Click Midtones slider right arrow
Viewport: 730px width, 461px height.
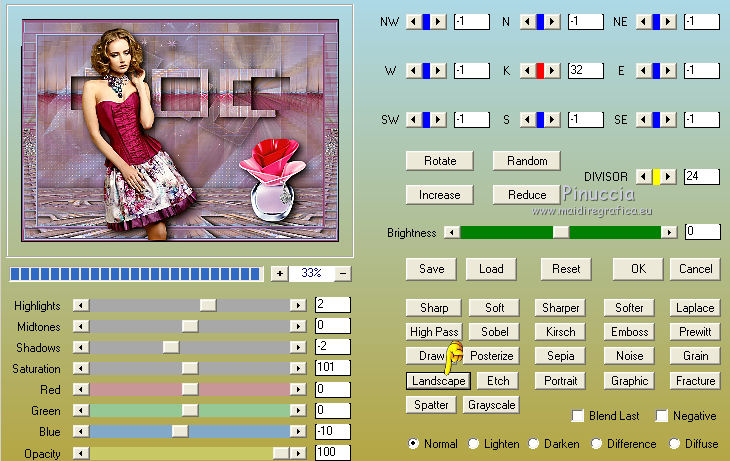298,326
